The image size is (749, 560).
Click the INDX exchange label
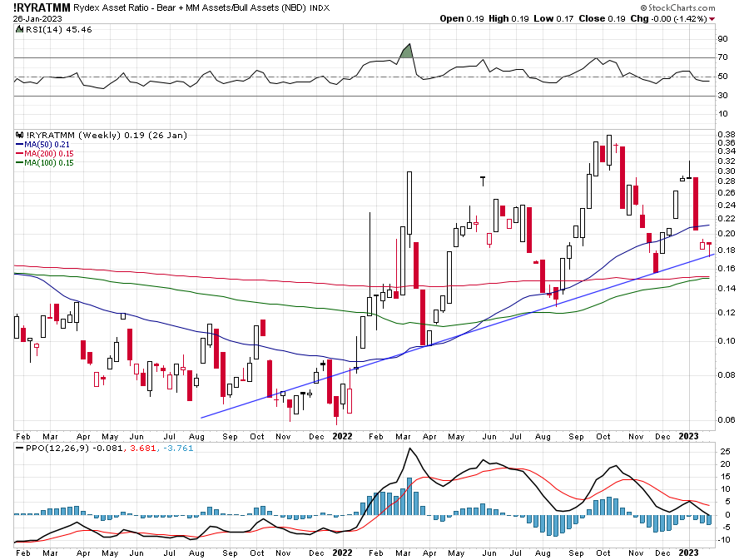320,8
